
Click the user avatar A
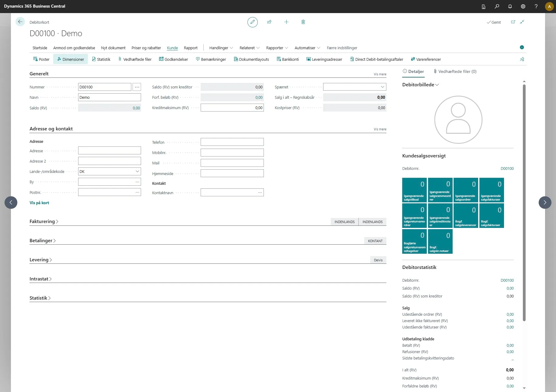pos(549,6)
